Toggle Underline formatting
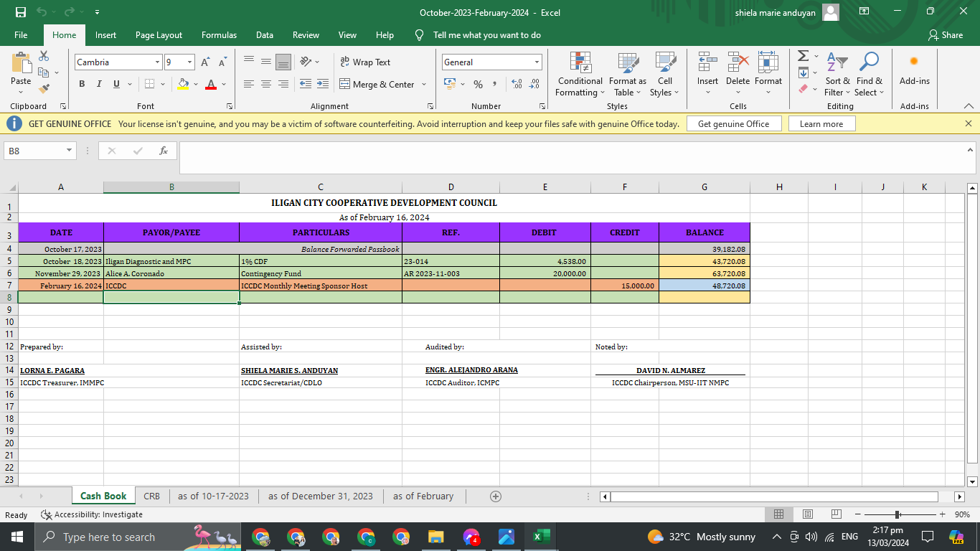This screenshot has height=551, width=980. click(116, 84)
